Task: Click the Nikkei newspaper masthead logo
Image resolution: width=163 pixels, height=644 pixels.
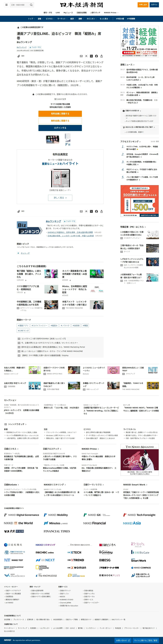Action: point(81,5)
